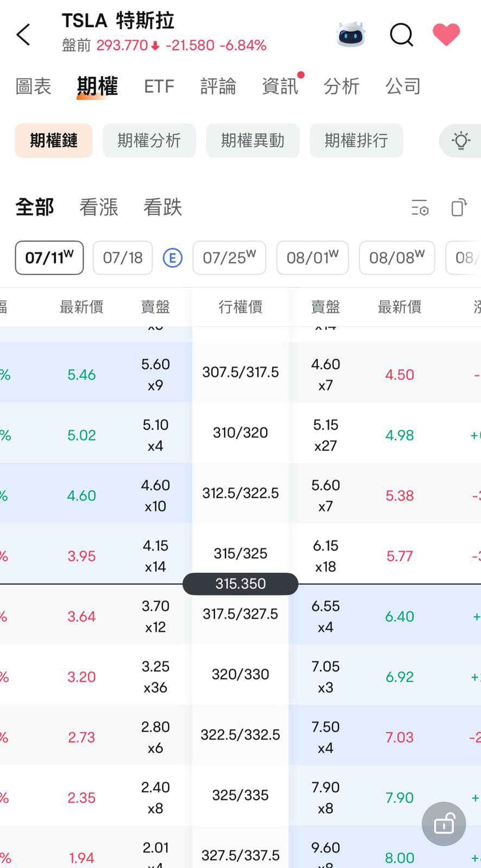Select the 07/11 weekly expiry date
This screenshot has height=868, width=481.
tap(49, 258)
